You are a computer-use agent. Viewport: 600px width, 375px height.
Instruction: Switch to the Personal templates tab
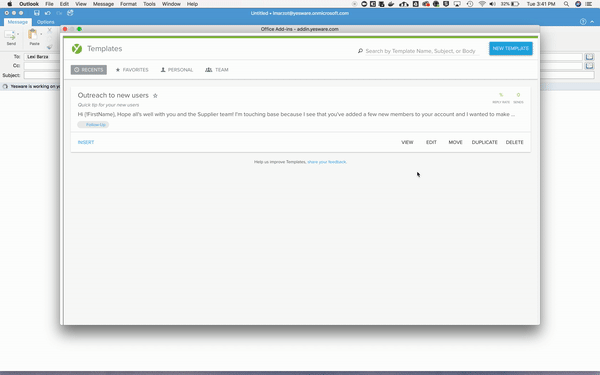(x=177, y=70)
